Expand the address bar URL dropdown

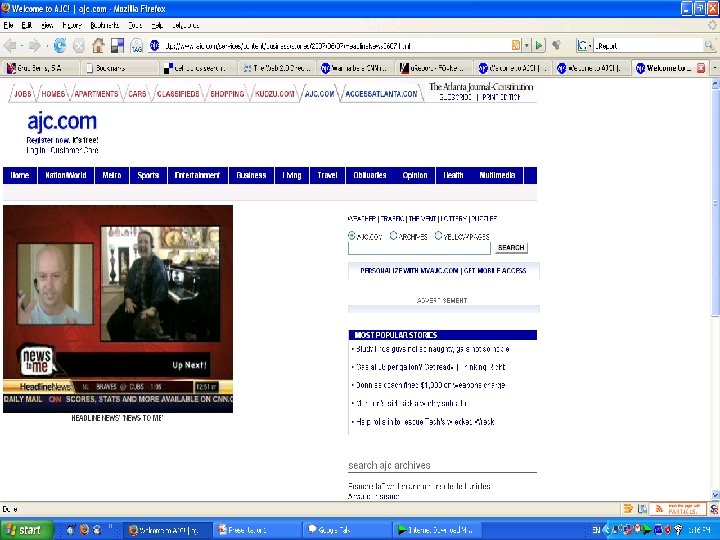tap(527, 45)
